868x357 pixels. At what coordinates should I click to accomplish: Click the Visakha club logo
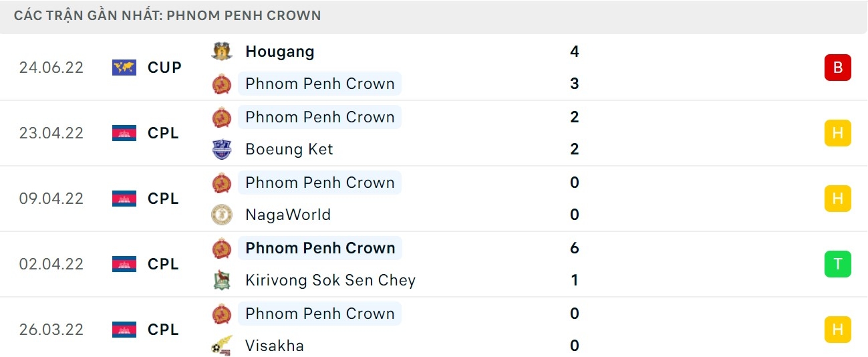[x=222, y=346]
